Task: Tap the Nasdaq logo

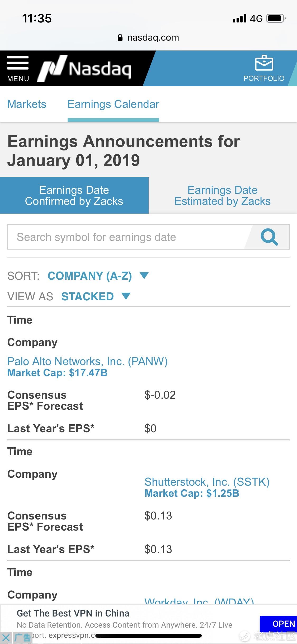Action: pyautogui.click(x=84, y=68)
